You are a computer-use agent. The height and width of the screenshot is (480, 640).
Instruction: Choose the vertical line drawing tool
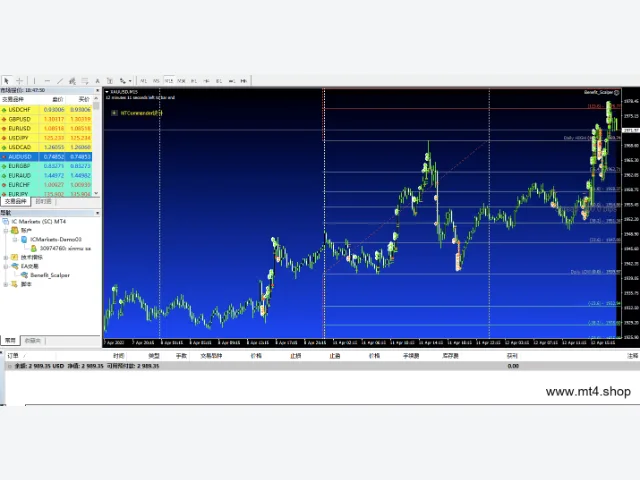pyautogui.click(x=34, y=81)
